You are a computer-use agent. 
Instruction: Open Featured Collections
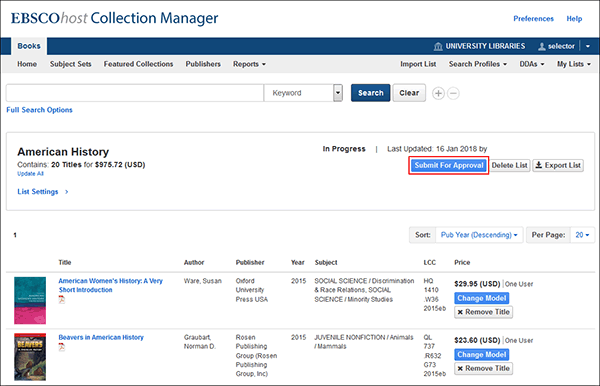click(138, 64)
